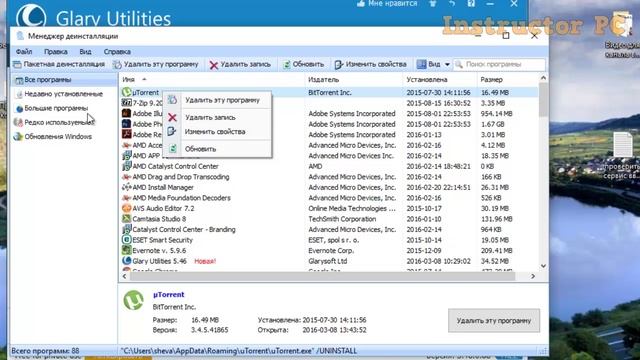The width and height of the screenshot is (640, 360).
Task: Click the AMD Install Manager icon
Action: click(127, 188)
